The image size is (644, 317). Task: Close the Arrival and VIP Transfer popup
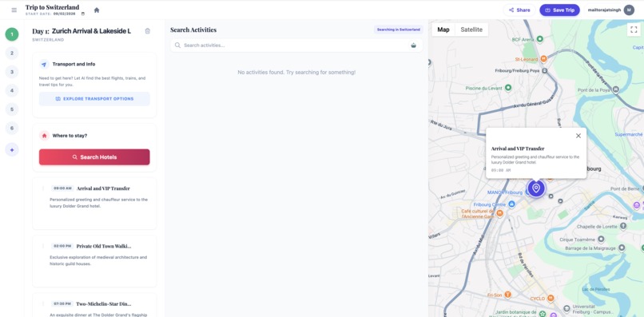coord(578,136)
